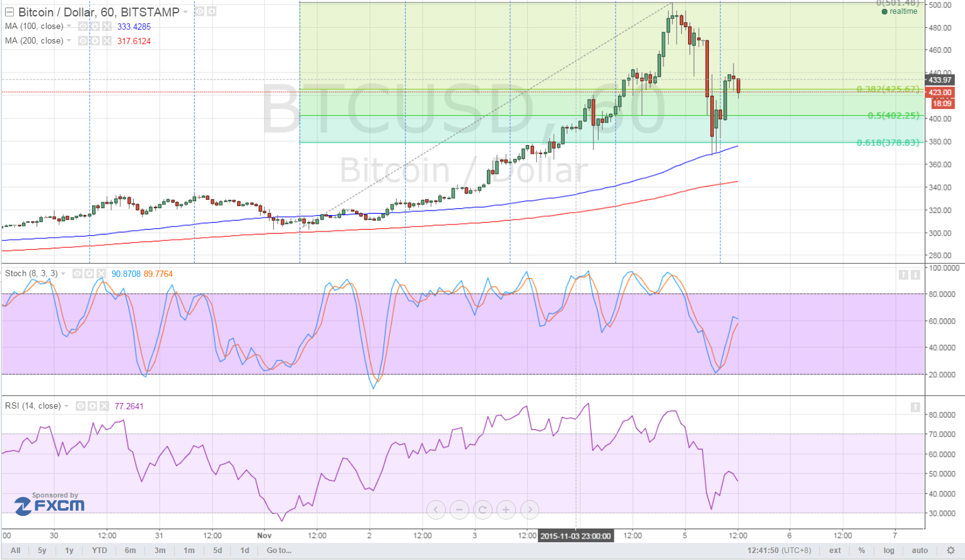Click the Stoch value 89.7764
Image resolution: width=965 pixels, height=560 pixels.
[158, 274]
